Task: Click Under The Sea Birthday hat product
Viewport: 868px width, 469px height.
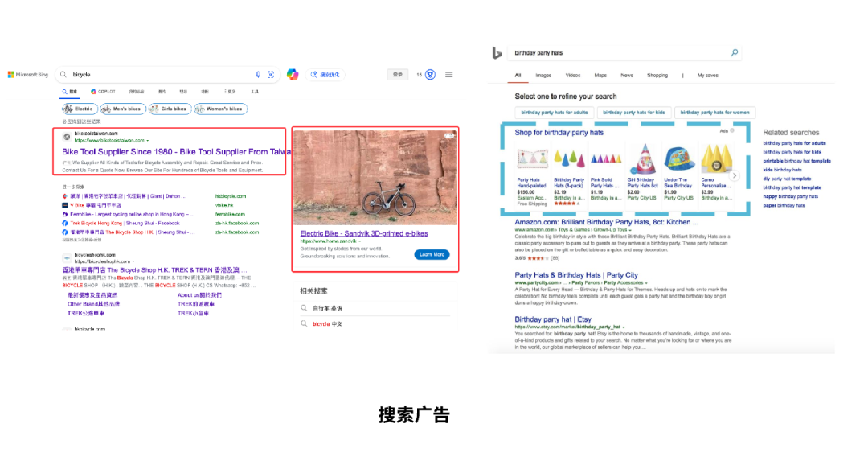Action: (678, 159)
